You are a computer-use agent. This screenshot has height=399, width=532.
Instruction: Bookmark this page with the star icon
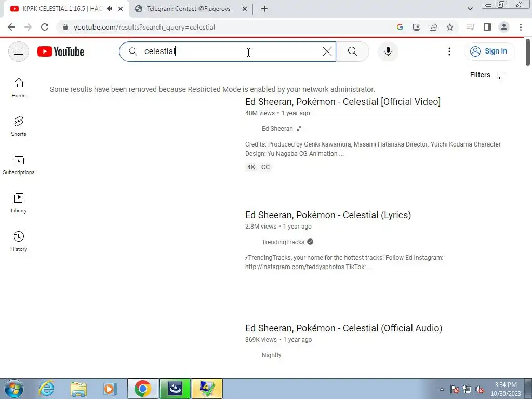pyautogui.click(x=450, y=27)
